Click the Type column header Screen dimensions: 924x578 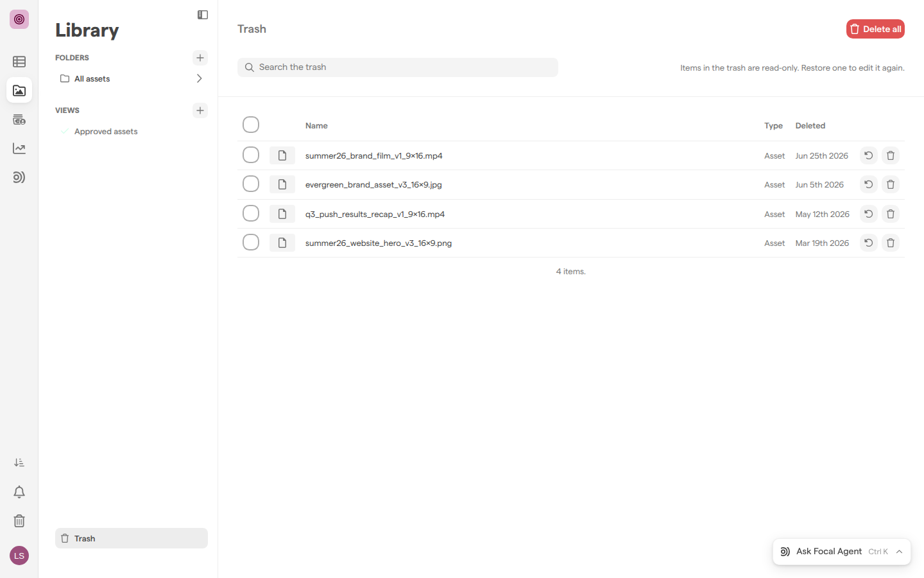point(773,126)
